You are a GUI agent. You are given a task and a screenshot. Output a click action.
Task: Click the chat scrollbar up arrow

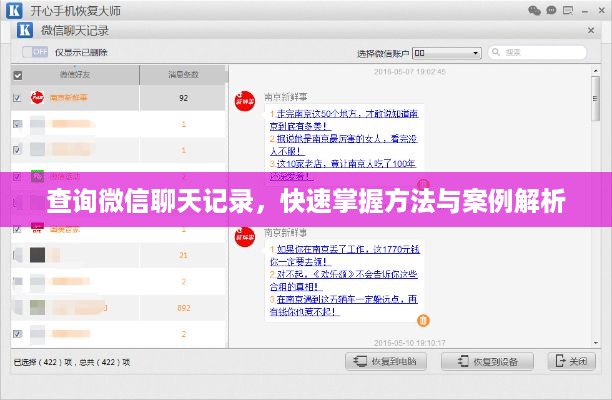596,71
